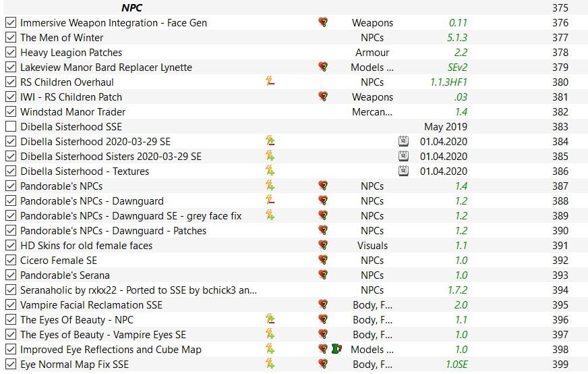Screen dimensions: 588x374
Task: Click heart flag icon on Cicero Female SE
Action: [x=323, y=260]
